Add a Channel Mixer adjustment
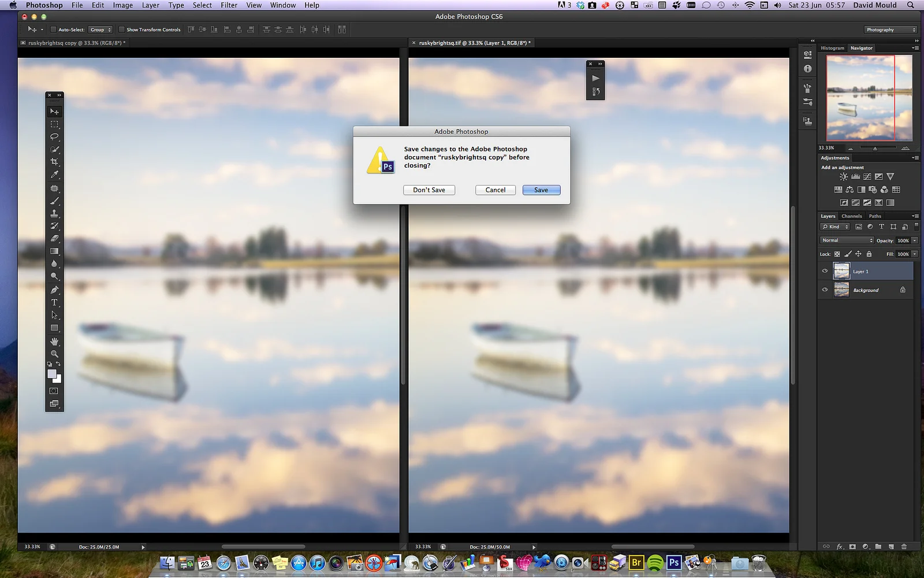The image size is (924, 578). click(884, 190)
